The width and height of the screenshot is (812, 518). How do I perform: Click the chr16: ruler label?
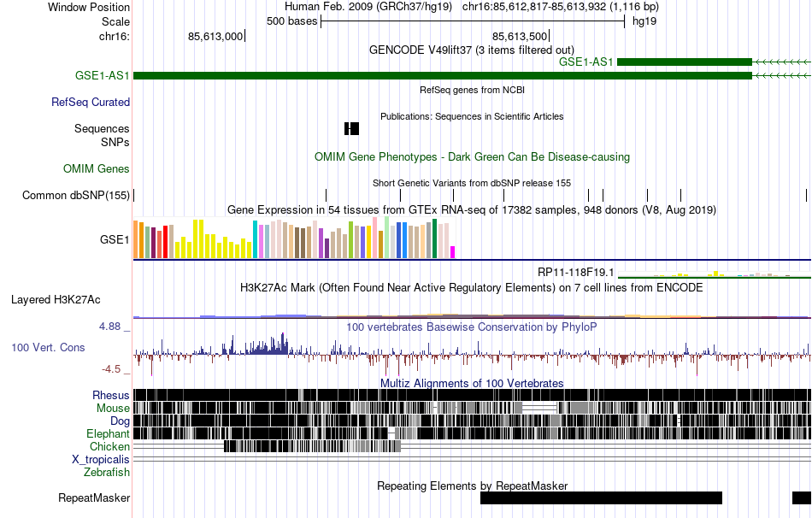click(x=115, y=36)
